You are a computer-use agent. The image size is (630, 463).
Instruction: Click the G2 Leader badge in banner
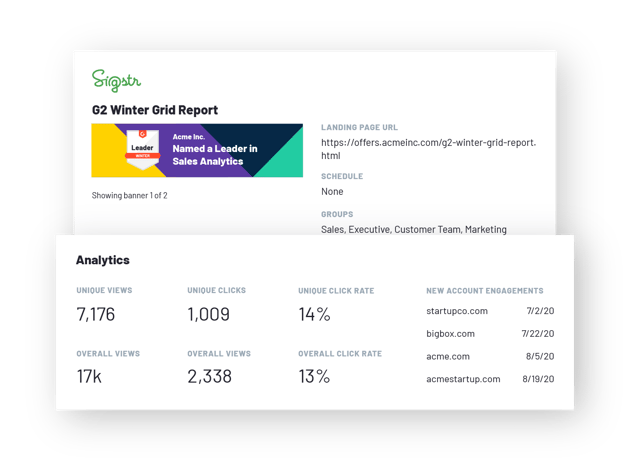[143, 150]
